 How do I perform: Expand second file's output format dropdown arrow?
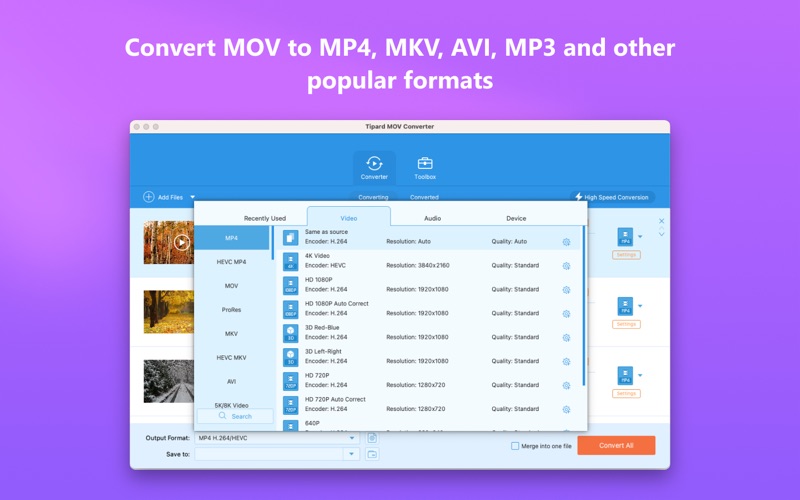coord(640,306)
